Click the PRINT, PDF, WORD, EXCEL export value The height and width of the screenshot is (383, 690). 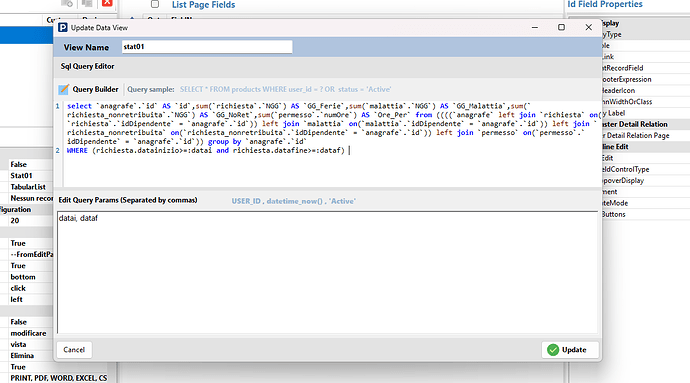coord(59,378)
